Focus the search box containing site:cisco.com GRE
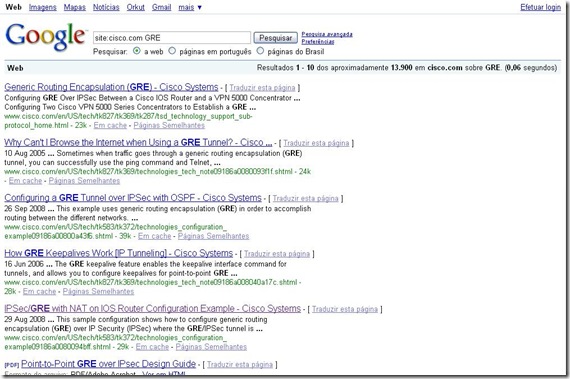Screen dimensions: 570x379 (x=172, y=38)
